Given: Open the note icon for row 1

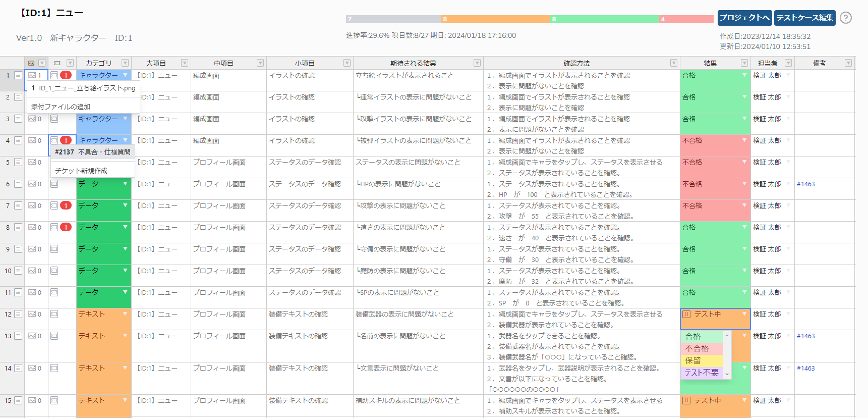Looking at the screenshot, I should click(18, 75).
